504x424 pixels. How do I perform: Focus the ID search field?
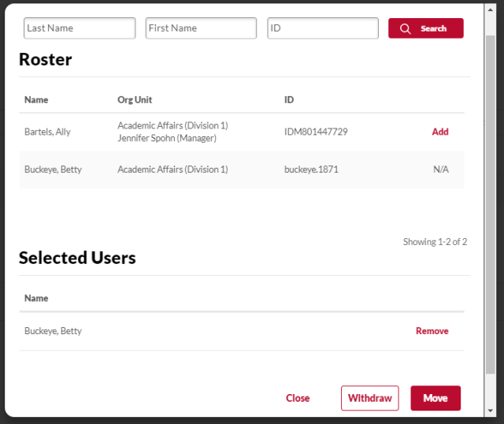[x=323, y=28]
